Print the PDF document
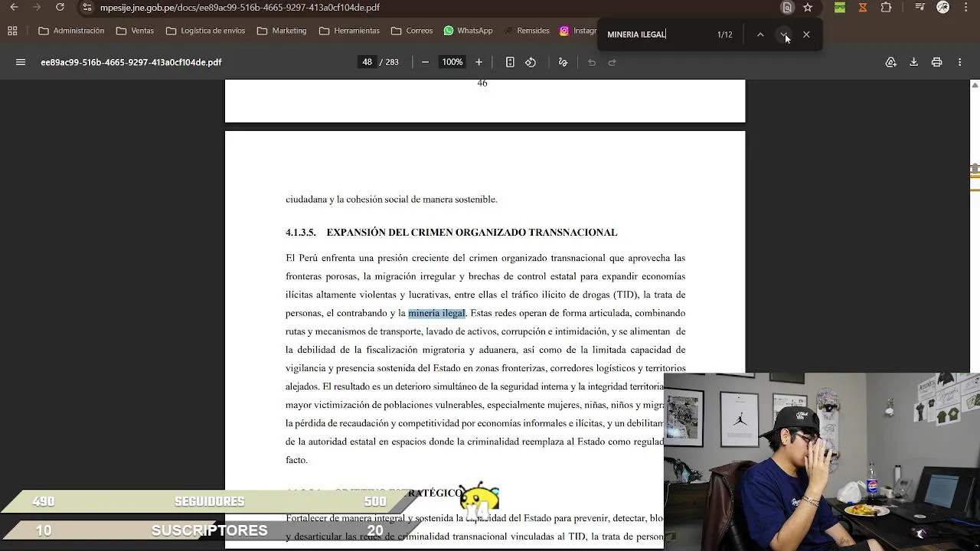Viewport: 980px width, 551px height. point(936,62)
